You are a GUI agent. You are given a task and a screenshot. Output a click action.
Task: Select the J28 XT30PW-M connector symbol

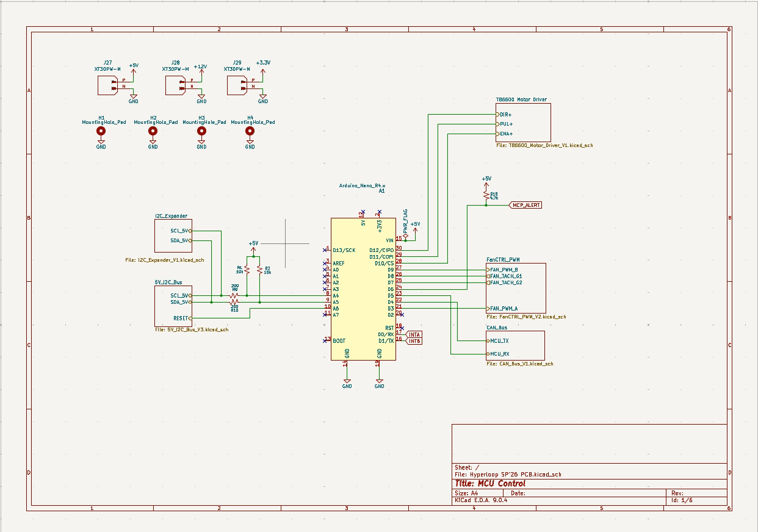tap(176, 84)
